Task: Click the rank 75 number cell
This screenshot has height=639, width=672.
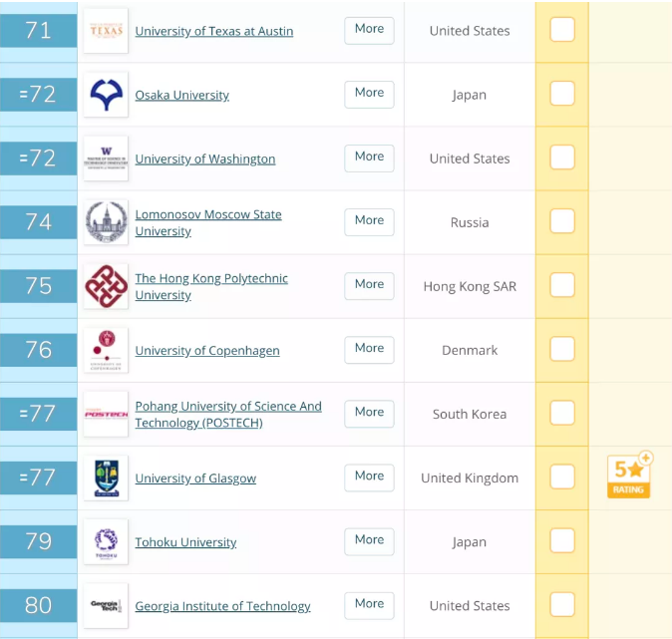Action: click(39, 286)
